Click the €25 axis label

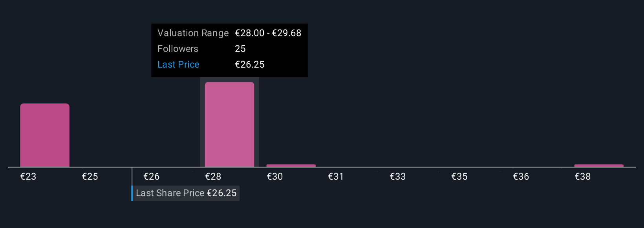click(90, 177)
